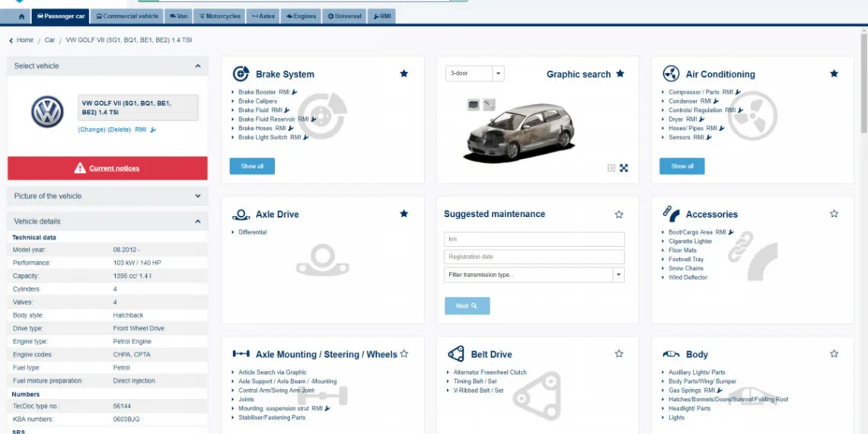Open the Motorcycles tab
This screenshot has height=434, width=868.
[x=219, y=17]
